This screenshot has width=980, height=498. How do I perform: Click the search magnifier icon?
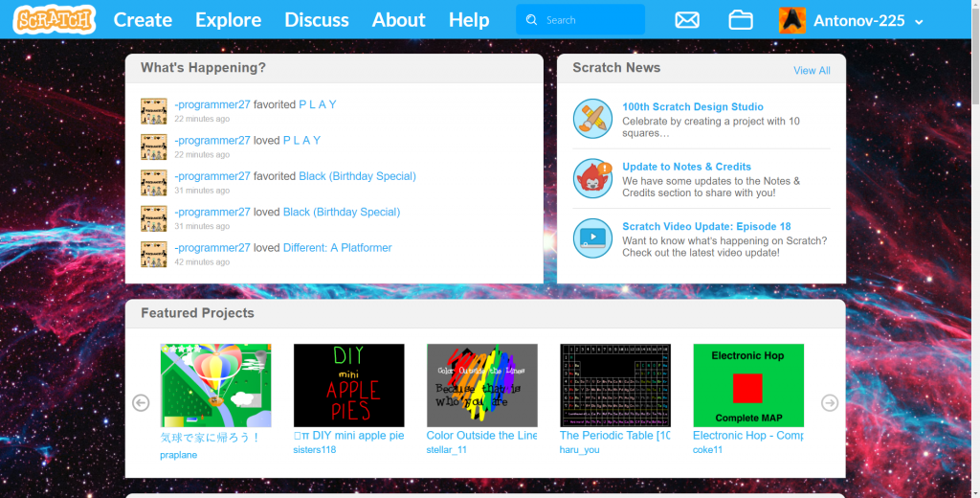[532, 20]
